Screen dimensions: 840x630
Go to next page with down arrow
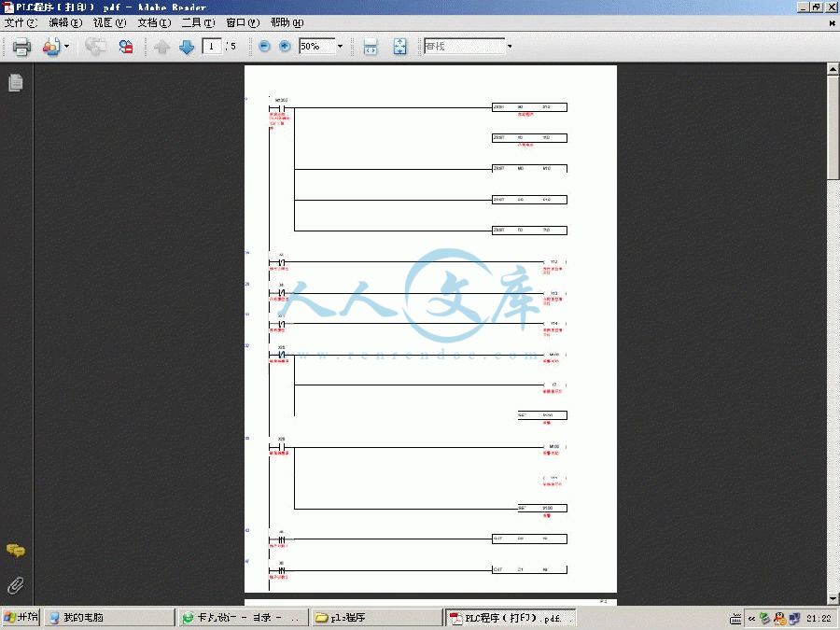187,48
